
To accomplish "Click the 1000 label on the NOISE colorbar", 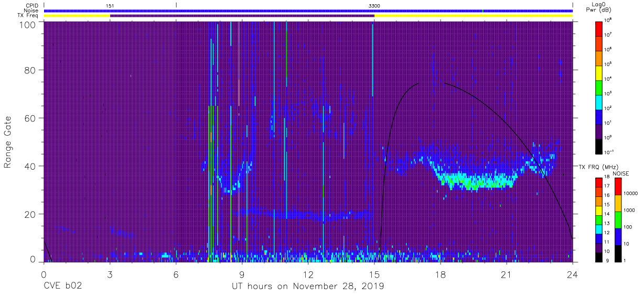I will click(x=630, y=211).
